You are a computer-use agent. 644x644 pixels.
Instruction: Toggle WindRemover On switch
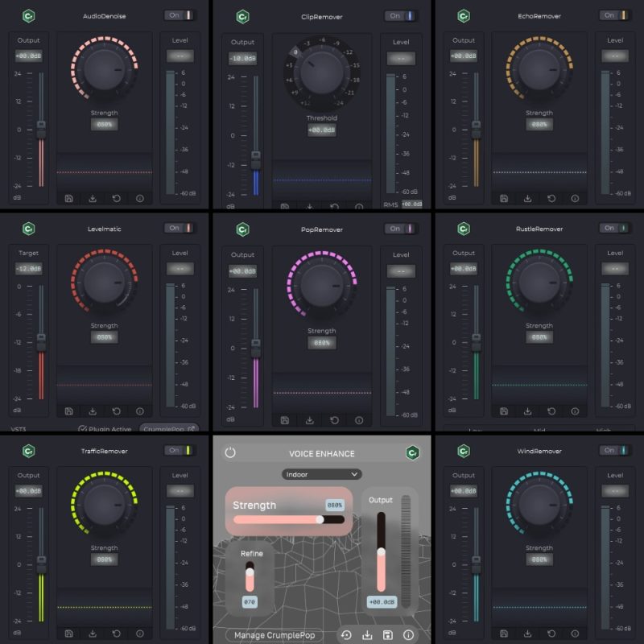coord(615,451)
